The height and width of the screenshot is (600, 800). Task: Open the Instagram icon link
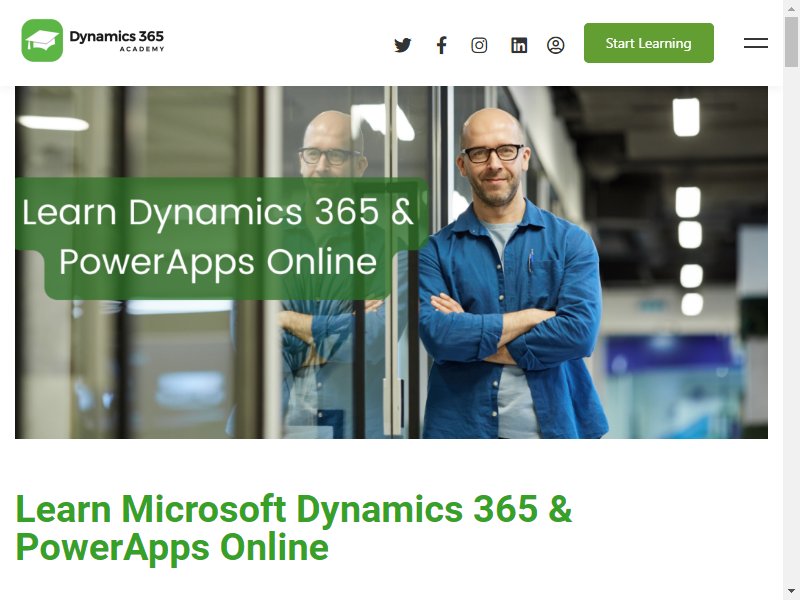tap(479, 45)
